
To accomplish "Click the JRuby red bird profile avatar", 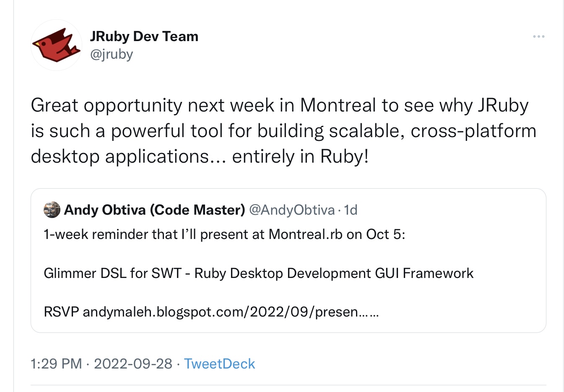I will click(x=56, y=45).
